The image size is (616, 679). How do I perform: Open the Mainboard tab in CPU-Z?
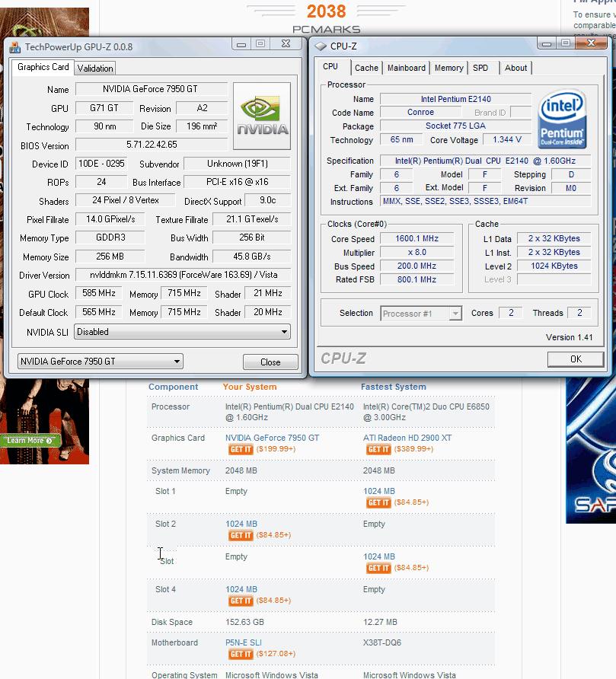click(407, 68)
